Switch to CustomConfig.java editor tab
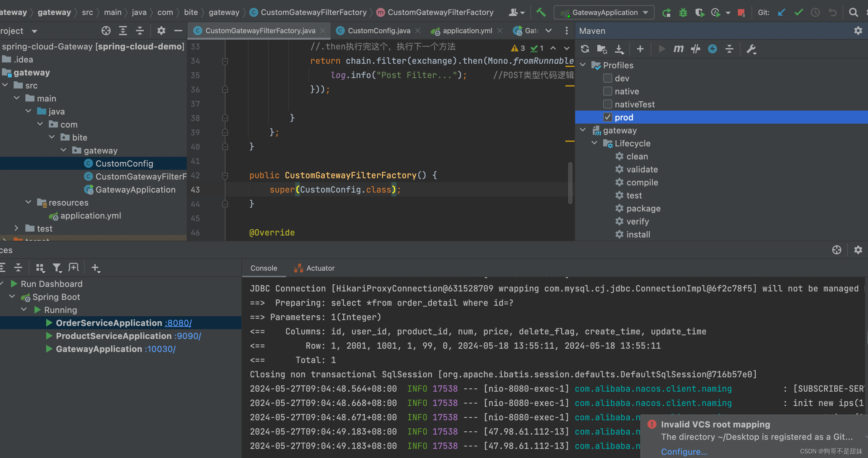The image size is (868, 458). pos(378,31)
